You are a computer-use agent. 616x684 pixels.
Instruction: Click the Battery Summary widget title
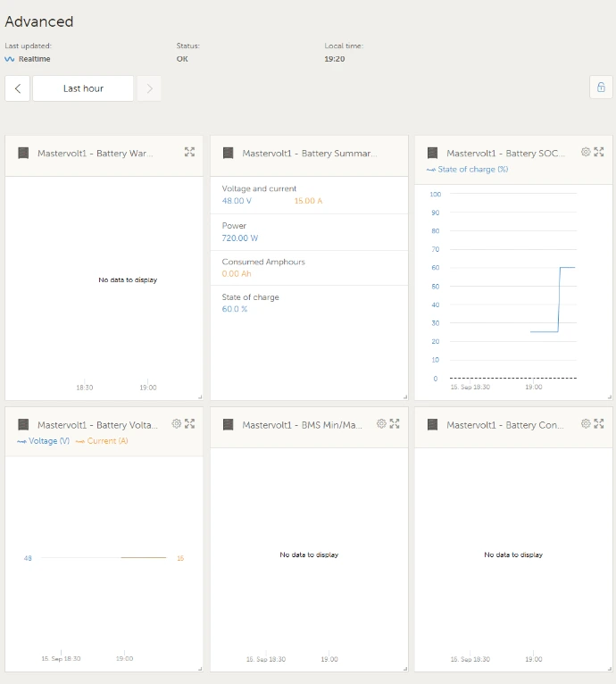309,154
